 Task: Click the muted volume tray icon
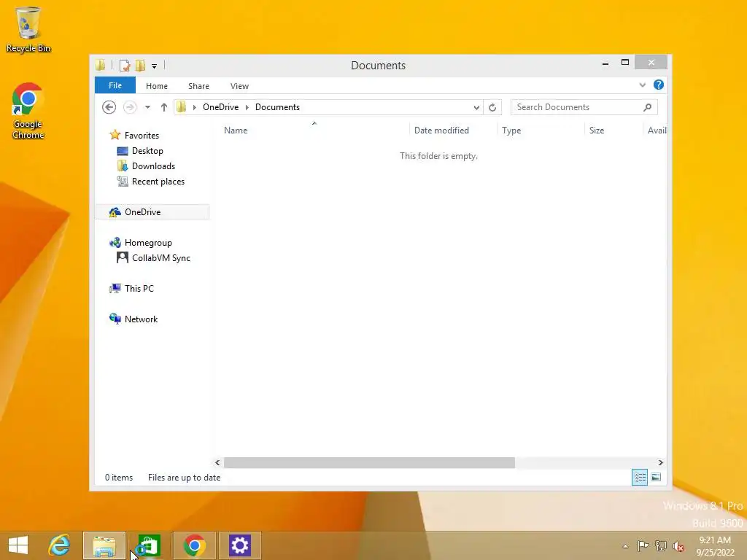point(678,546)
